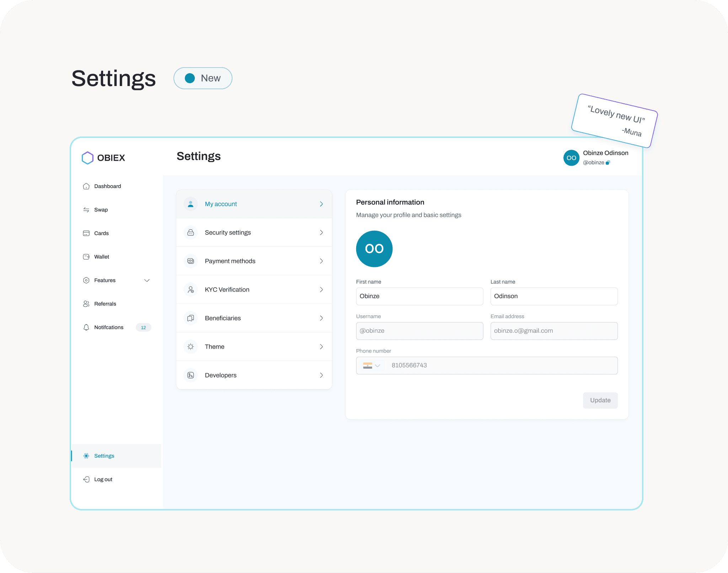This screenshot has width=728, height=573.
Task: Click the Referrals people icon
Action: pyautogui.click(x=86, y=304)
